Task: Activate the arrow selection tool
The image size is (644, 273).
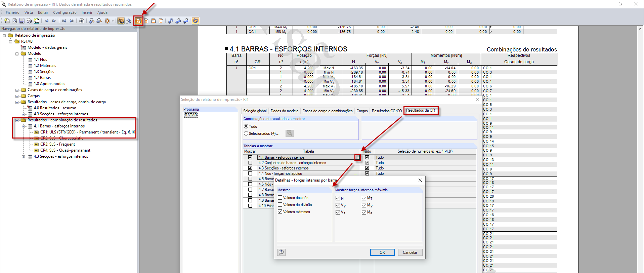Action: pyautogui.click(x=128, y=21)
